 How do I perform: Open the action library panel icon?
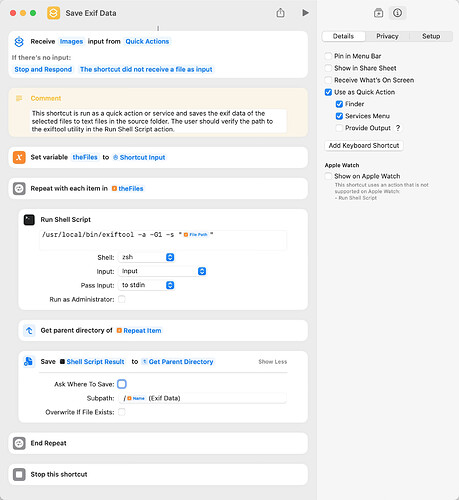(x=378, y=13)
